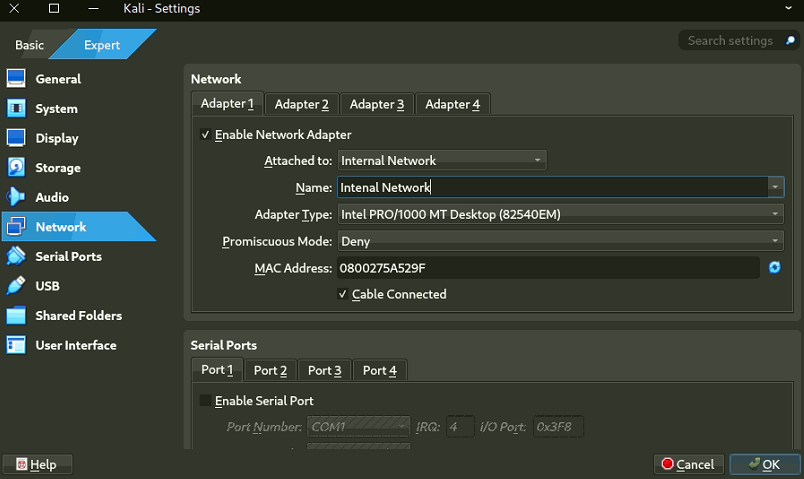Open the Promiscuous Mode dropdown
804x479 pixels.
[560, 241]
